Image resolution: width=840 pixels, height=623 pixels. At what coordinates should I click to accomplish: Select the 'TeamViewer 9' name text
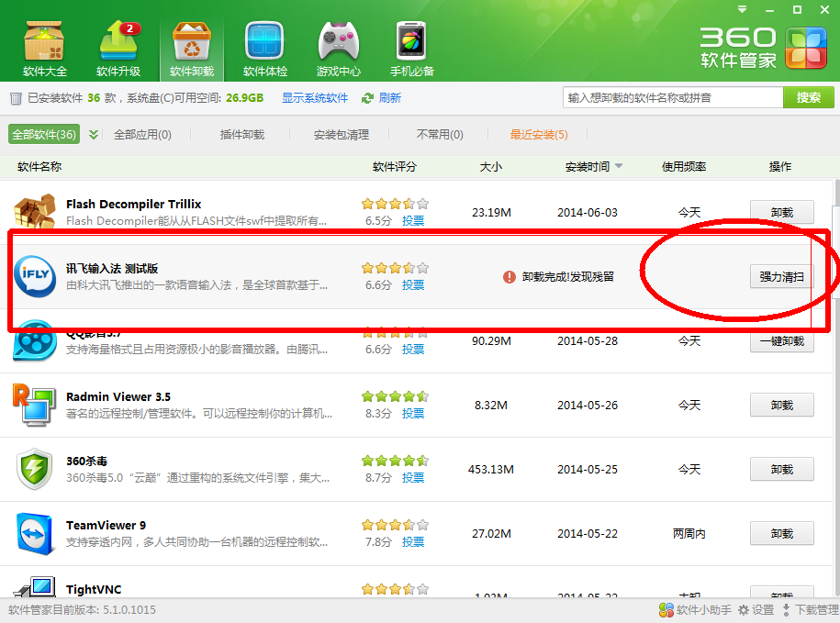click(x=106, y=525)
